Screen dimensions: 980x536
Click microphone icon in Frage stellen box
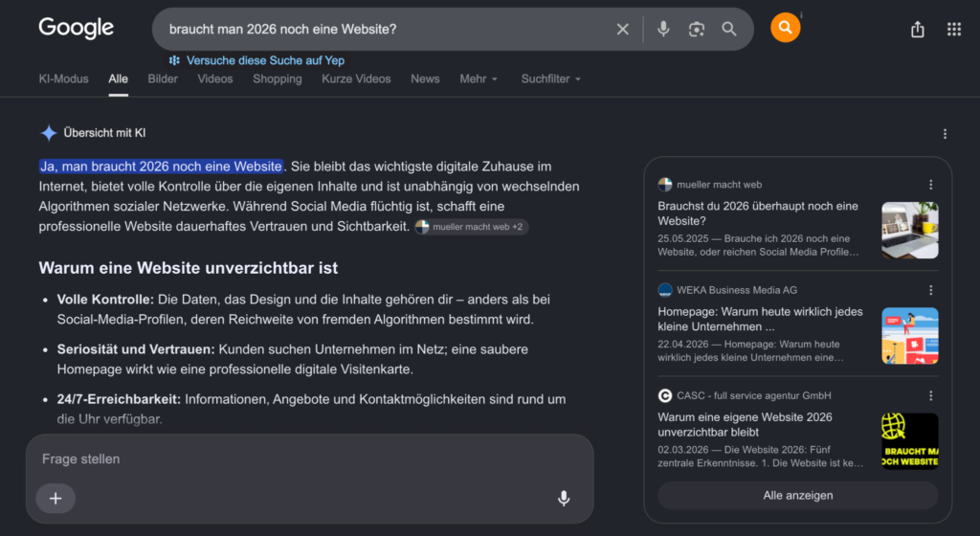(563, 498)
